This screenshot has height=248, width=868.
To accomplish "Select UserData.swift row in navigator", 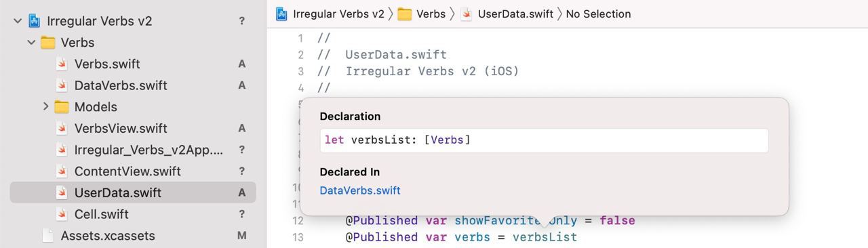I will pos(133,192).
